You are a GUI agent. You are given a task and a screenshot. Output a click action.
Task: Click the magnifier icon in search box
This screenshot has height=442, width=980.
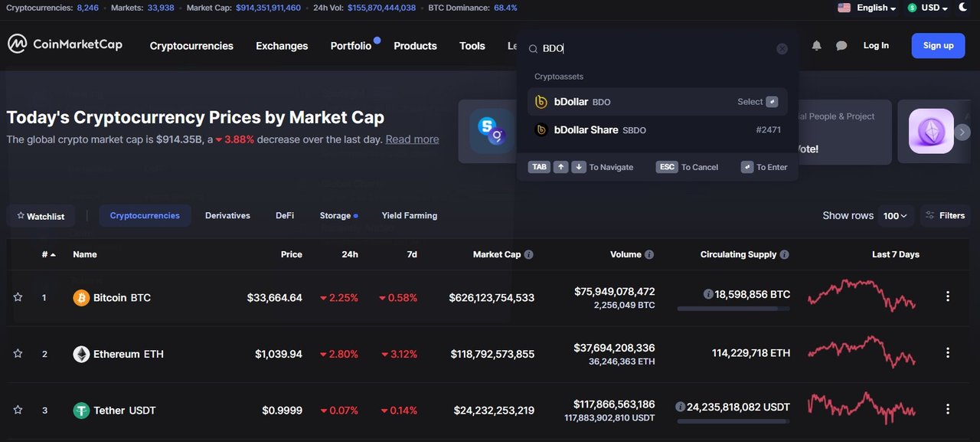coord(534,48)
